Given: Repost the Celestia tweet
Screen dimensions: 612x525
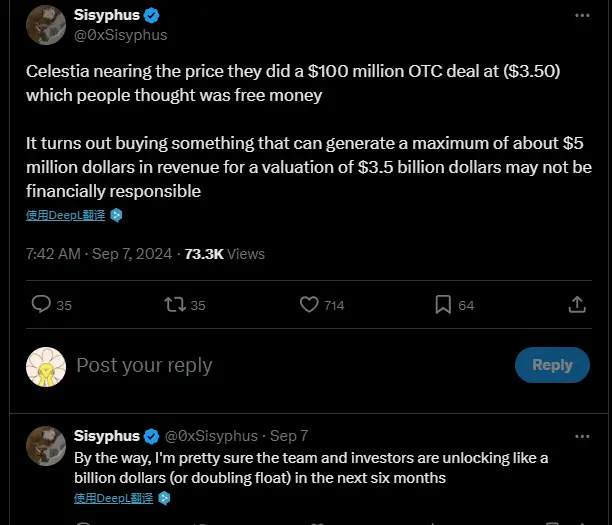Looking at the screenshot, I should point(174,304).
